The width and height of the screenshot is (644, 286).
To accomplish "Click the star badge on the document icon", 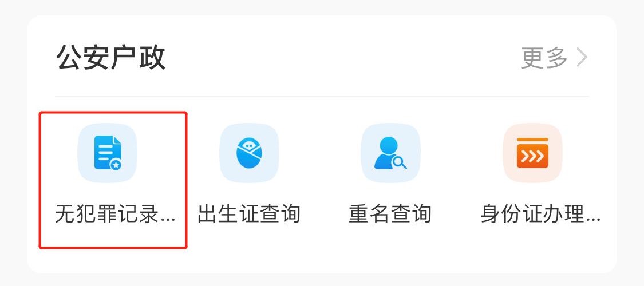I will coord(116,165).
